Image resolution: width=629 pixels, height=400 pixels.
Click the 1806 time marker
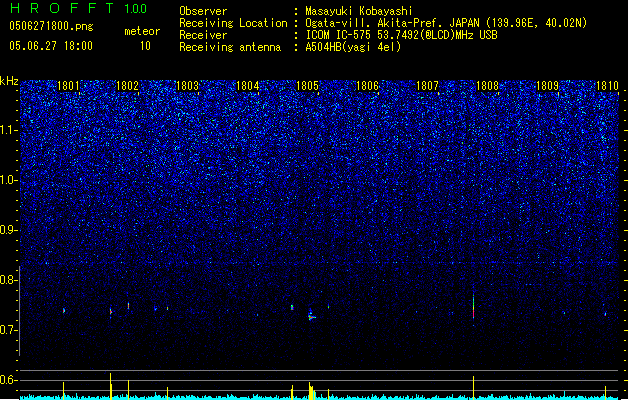(x=367, y=86)
